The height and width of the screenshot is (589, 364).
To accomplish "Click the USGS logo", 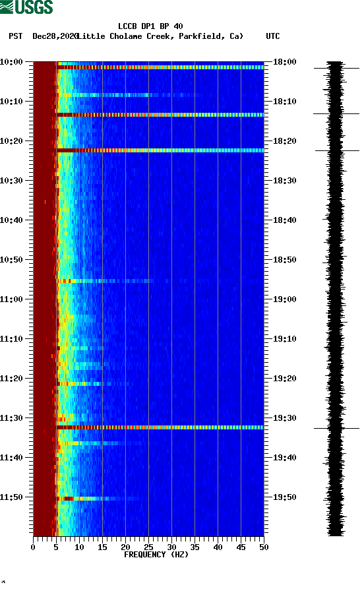I will (26, 7).
